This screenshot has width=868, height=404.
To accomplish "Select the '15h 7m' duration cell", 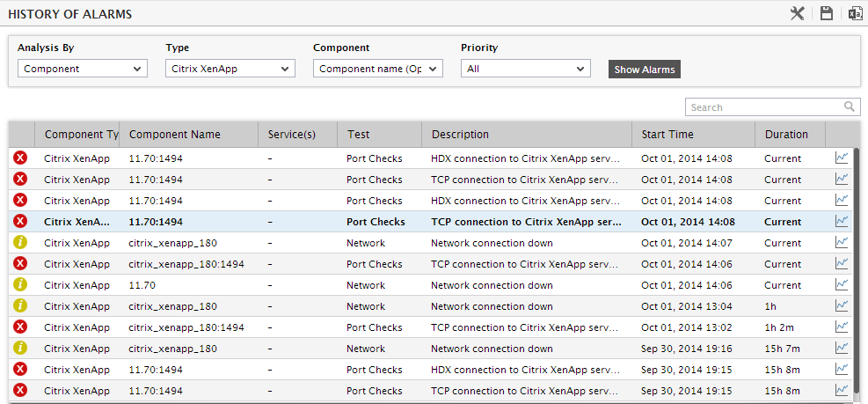I will [x=782, y=348].
